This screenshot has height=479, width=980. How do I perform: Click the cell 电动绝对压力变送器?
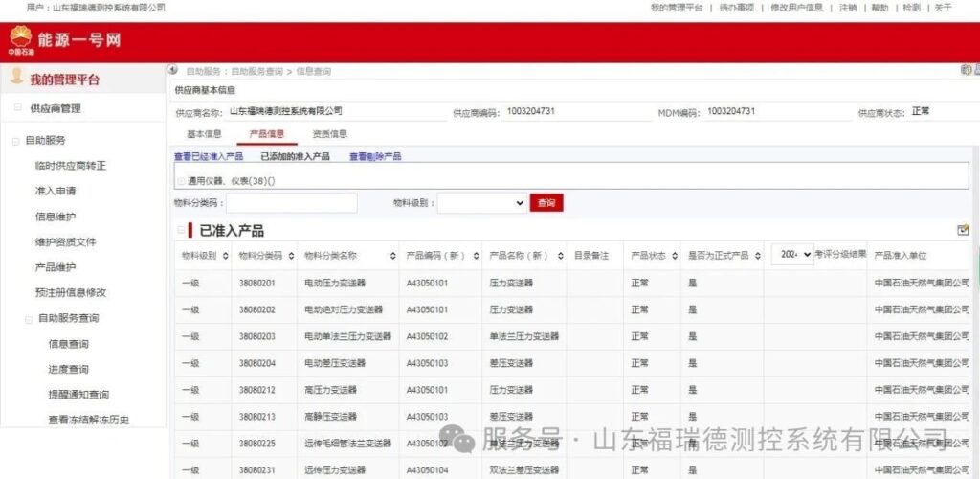click(x=344, y=309)
